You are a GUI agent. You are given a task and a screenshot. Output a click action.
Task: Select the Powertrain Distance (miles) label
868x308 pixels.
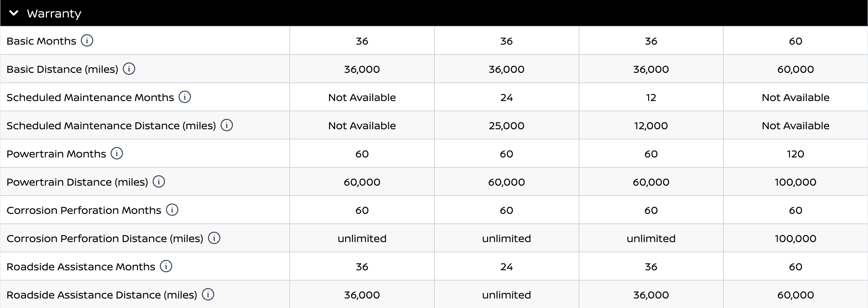click(x=77, y=182)
